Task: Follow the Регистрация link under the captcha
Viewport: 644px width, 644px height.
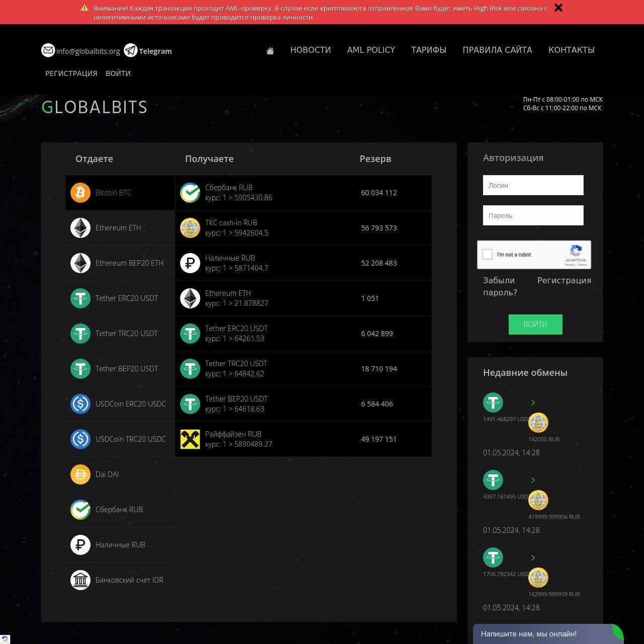Action: point(564,280)
